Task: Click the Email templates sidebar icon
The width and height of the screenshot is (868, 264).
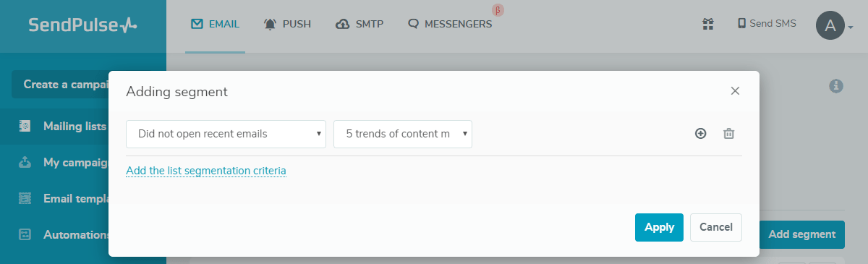Action: click(x=25, y=198)
